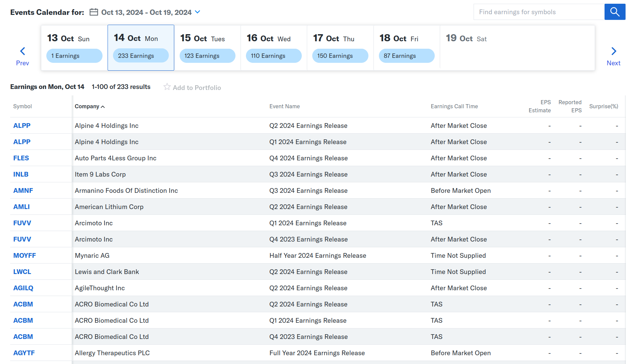The width and height of the screenshot is (636, 364).
Task: Click the star icon for Add to Portfolio
Action: point(167,87)
